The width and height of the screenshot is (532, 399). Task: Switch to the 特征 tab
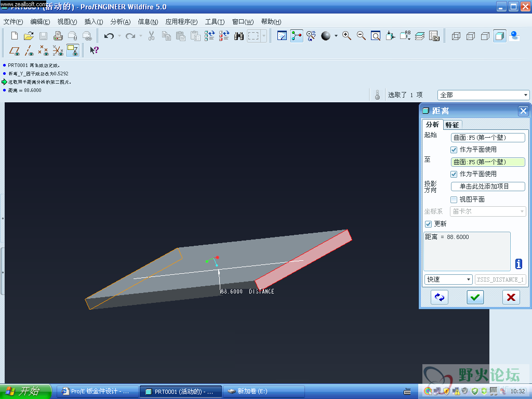point(452,125)
